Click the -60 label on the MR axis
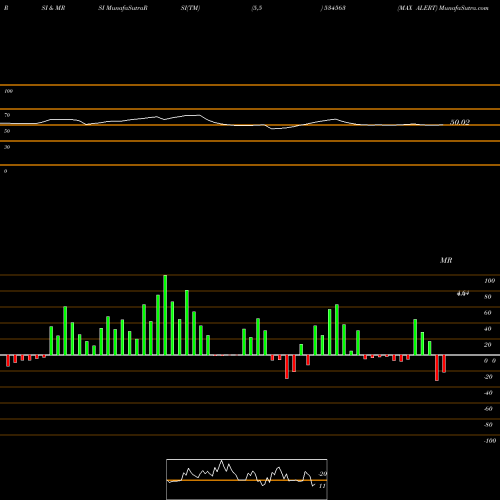 [x=488, y=409]
